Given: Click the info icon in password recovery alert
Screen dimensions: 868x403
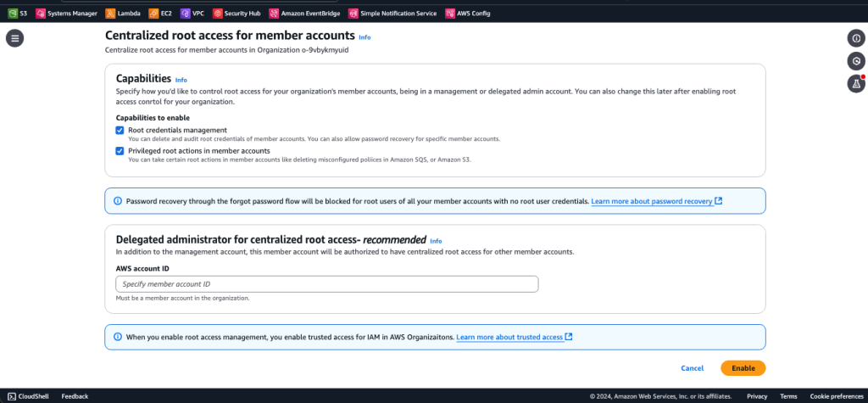Looking at the screenshot, I should pos(117,201).
